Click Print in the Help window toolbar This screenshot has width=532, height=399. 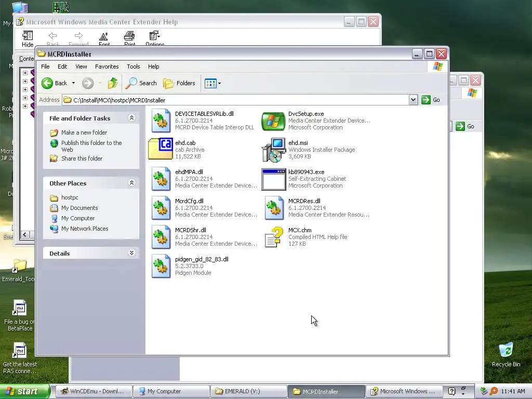(x=129, y=39)
